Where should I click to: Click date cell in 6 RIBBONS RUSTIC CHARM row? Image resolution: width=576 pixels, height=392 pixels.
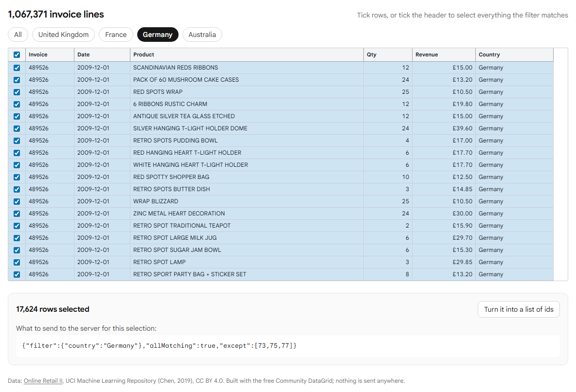102,104
